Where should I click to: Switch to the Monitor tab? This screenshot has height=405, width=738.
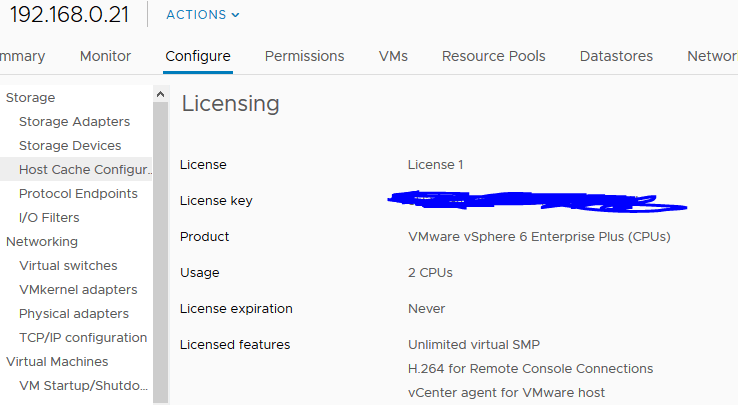[105, 56]
